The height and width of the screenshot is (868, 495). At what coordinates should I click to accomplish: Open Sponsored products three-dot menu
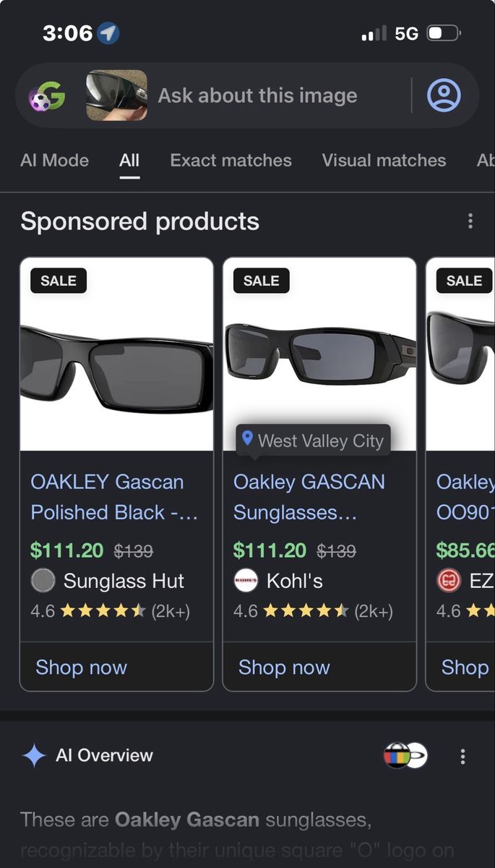(x=470, y=221)
